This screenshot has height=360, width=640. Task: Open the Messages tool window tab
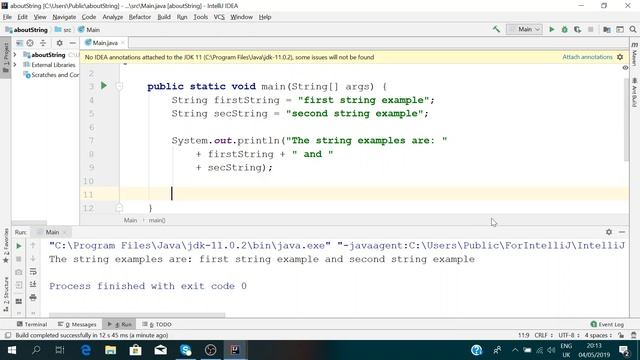pyautogui.click(x=77, y=324)
